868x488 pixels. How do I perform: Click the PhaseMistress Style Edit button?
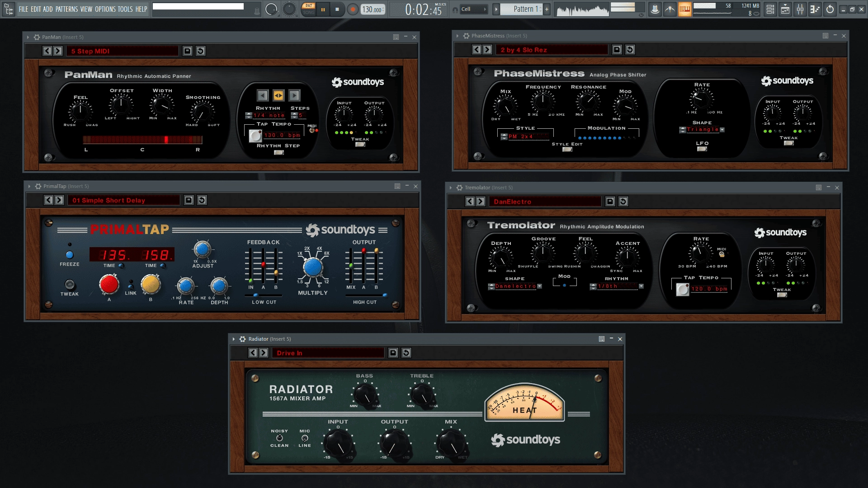567,150
